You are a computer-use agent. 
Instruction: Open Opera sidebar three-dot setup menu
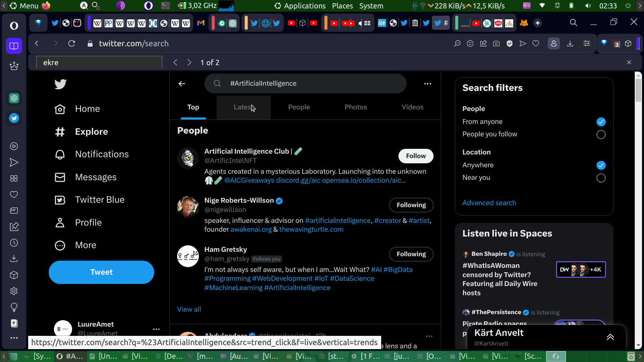tap(14, 338)
